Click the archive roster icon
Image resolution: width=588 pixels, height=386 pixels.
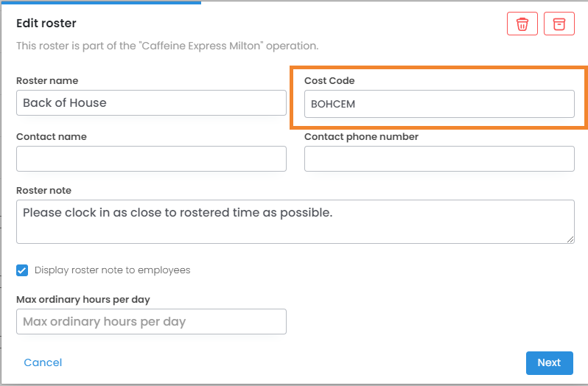[x=559, y=24]
